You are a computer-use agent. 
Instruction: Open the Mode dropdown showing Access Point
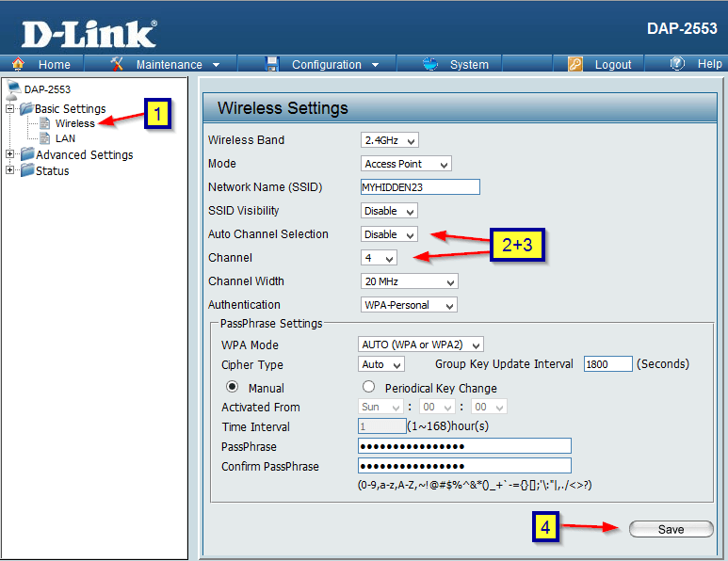(406, 164)
